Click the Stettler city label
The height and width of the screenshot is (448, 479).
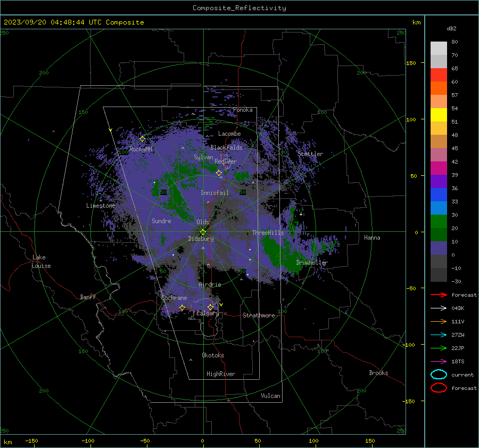(310, 154)
